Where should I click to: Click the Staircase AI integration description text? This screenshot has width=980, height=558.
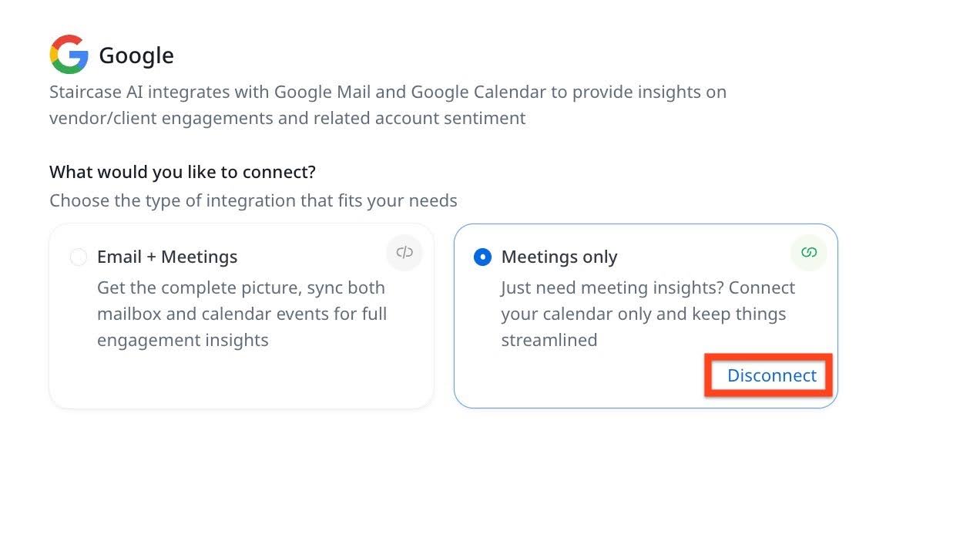click(388, 105)
